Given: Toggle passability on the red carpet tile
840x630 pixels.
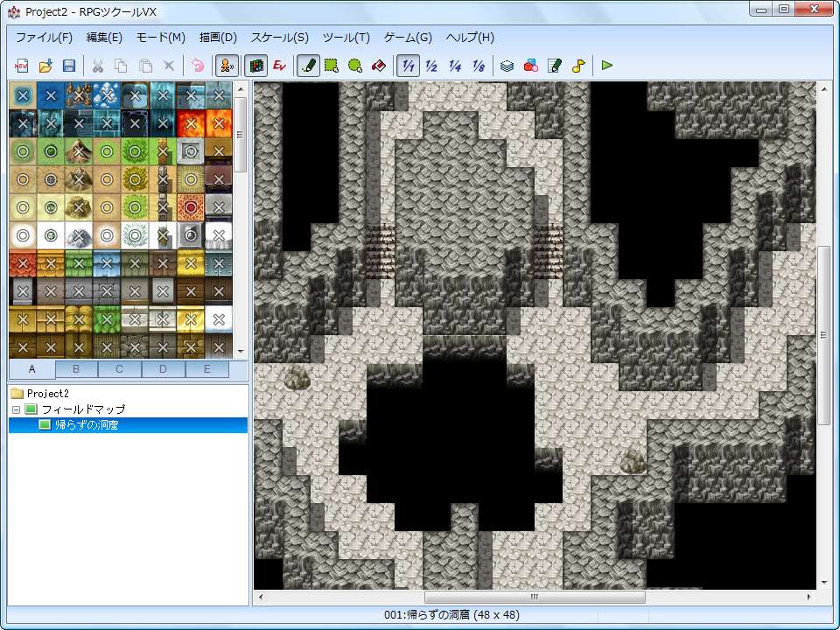Looking at the screenshot, I should 191,207.
